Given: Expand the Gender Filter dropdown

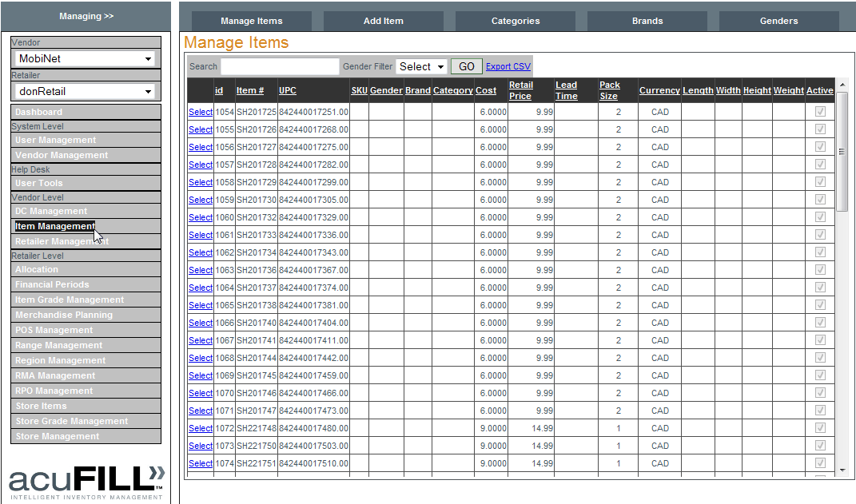Looking at the screenshot, I should point(421,67).
